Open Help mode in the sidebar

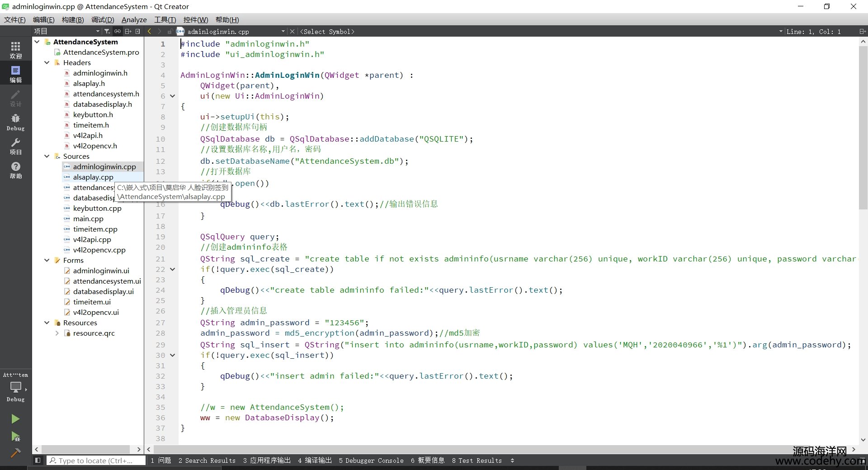15,170
